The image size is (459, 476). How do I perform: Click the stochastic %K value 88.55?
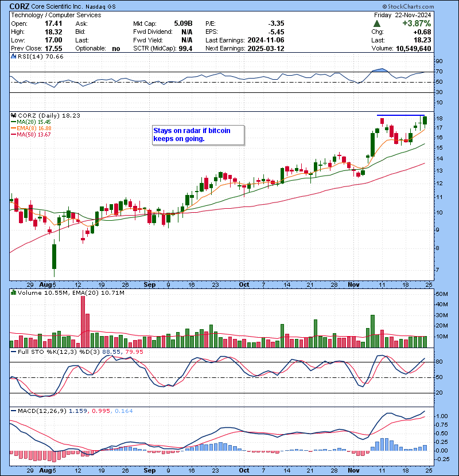click(x=111, y=352)
